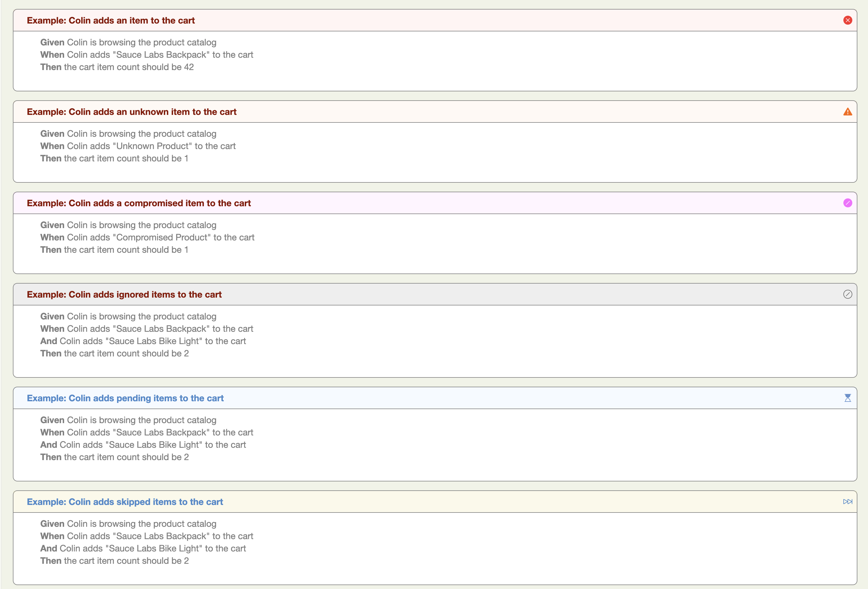Click the red failed status icon
This screenshot has height=589, width=868.
coord(848,20)
